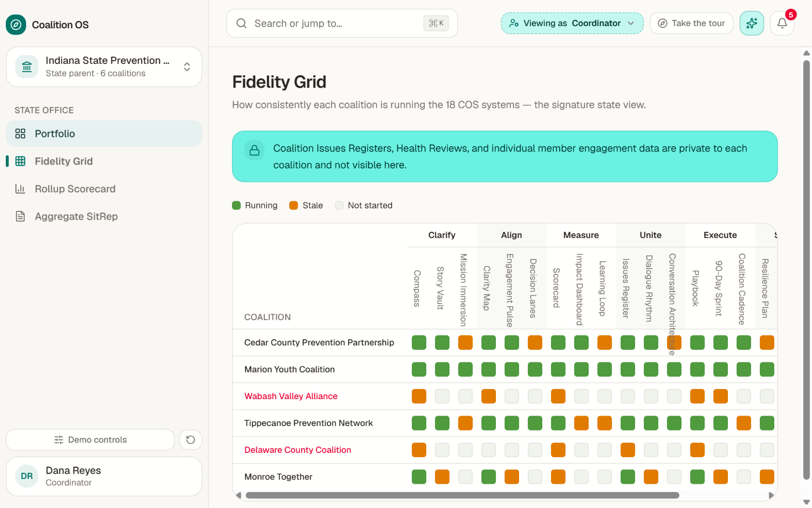Click the horizontal scrollbar of the grid
This screenshot has width=812, height=508.
click(462, 495)
